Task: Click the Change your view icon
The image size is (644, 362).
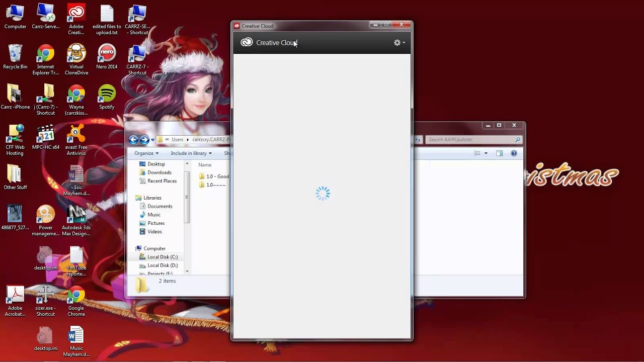Action: tap(477, 153)
